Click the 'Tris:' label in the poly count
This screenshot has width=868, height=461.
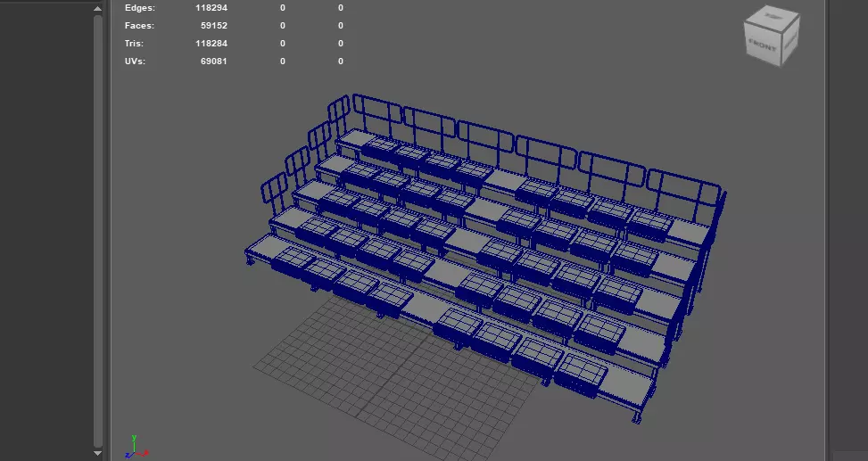(134, 43)
